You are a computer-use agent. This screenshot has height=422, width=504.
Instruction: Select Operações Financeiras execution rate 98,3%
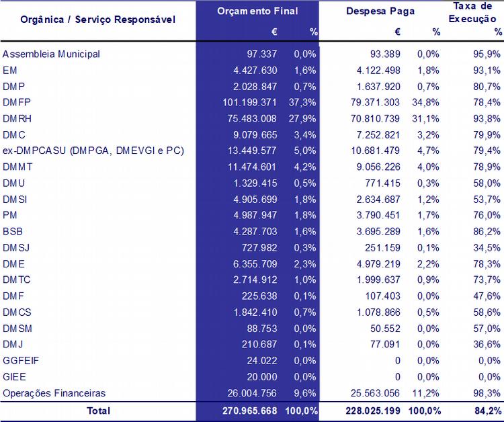(487, 393)
